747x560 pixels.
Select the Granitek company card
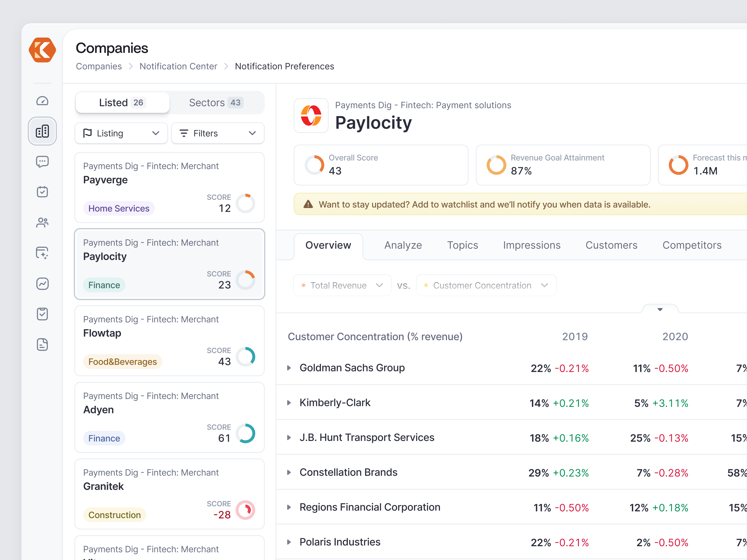169,494
